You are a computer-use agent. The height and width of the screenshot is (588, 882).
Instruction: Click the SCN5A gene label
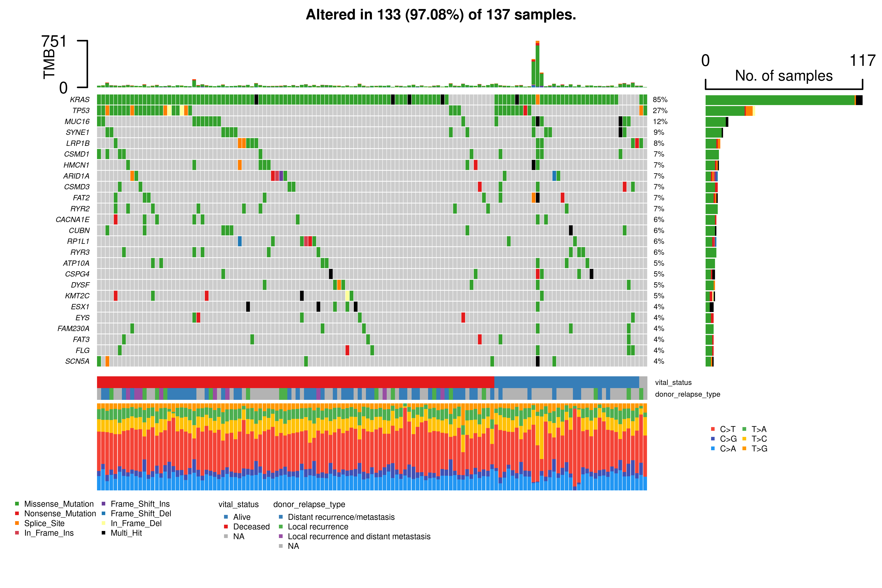[x=77, y=361]
